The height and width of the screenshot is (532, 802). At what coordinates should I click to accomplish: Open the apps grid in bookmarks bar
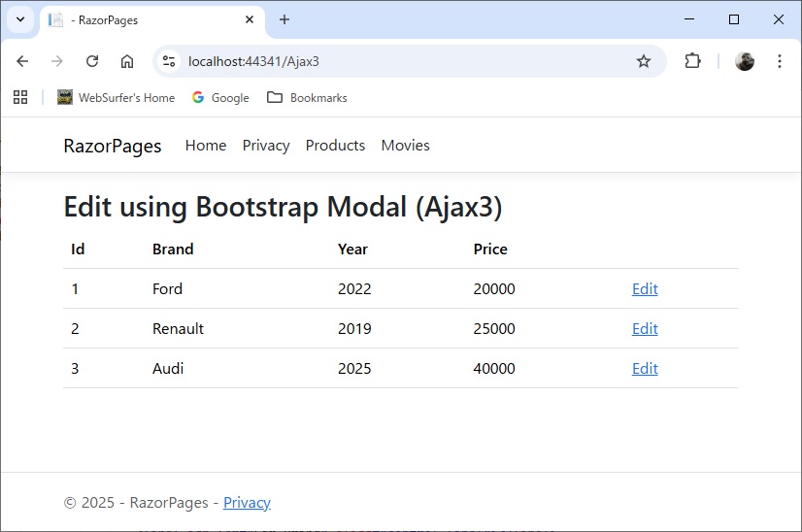20,97
